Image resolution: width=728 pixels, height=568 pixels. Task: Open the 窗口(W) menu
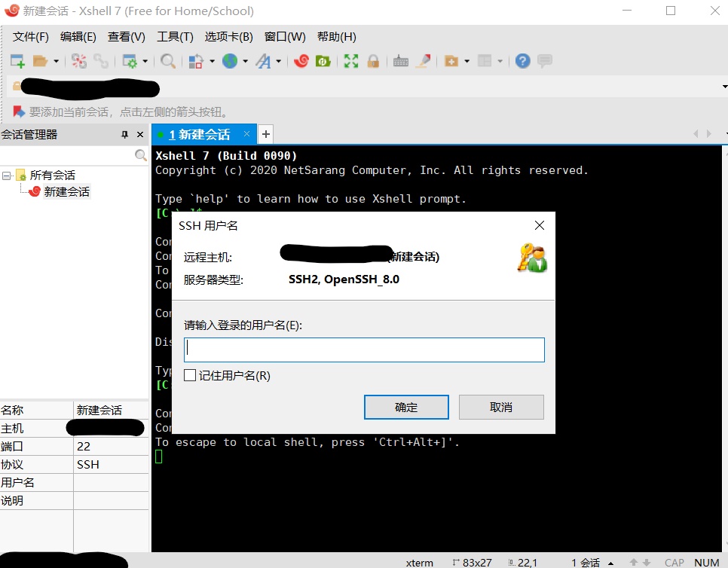pos(285,37)
